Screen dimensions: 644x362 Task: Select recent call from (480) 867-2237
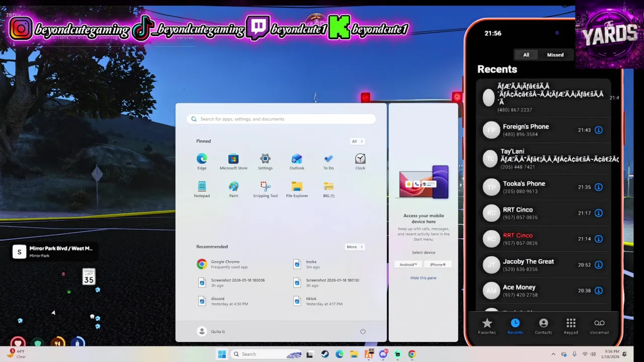click(543, 98)
